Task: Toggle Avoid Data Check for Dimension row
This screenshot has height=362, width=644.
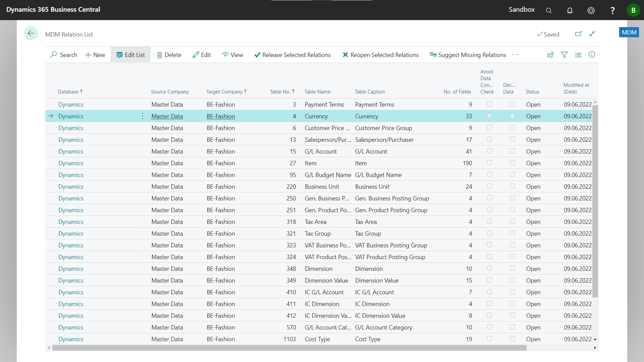Action: tap(489, 268)
